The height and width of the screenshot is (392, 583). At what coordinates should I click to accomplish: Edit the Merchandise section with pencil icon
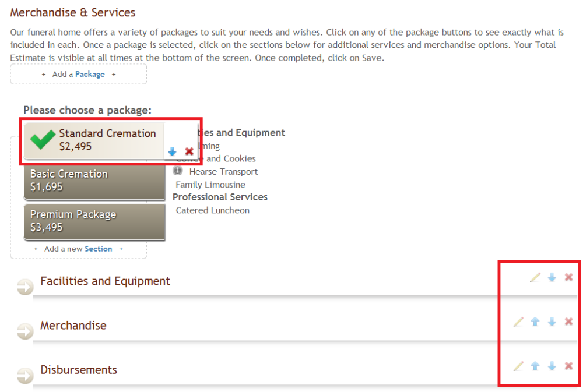point(518,322)
